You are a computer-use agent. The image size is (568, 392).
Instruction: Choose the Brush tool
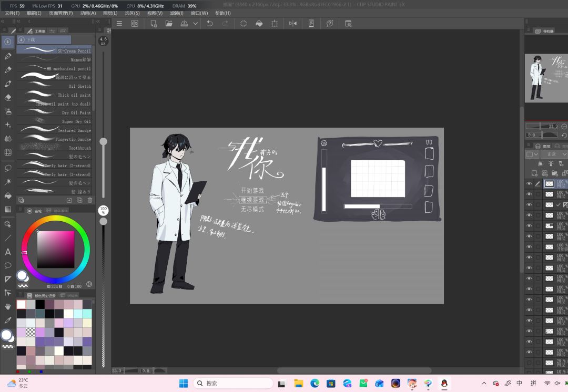[x=8, y=84]
